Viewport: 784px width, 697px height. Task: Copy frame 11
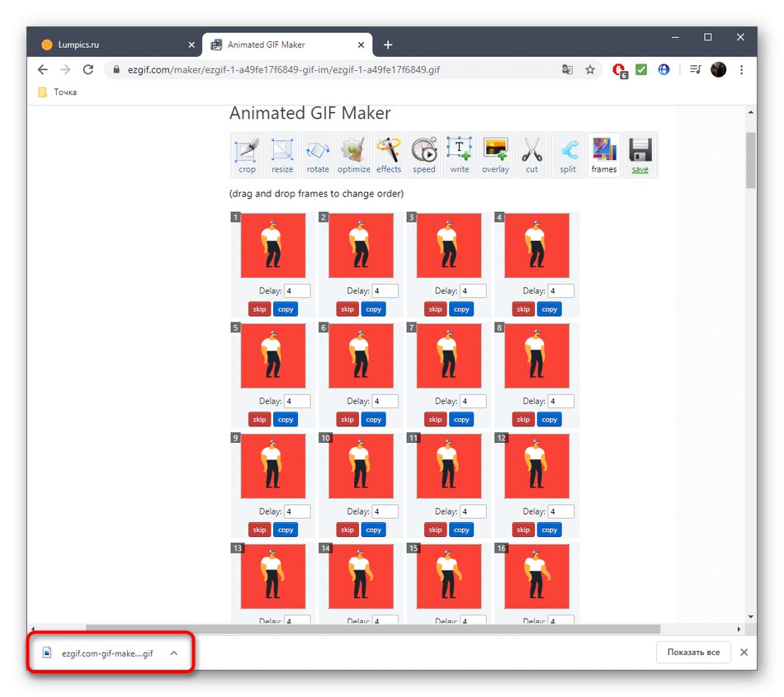point(461,530)
